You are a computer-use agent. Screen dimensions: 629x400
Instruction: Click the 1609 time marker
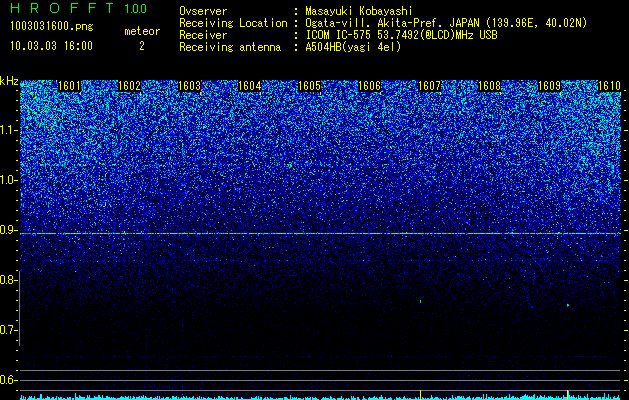coord(549,86)
